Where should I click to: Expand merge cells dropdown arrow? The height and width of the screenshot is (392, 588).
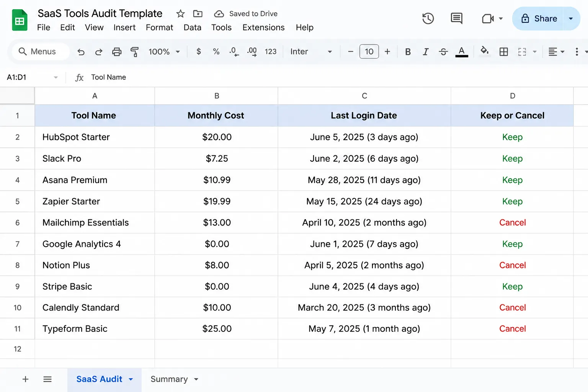click(535, 52)
